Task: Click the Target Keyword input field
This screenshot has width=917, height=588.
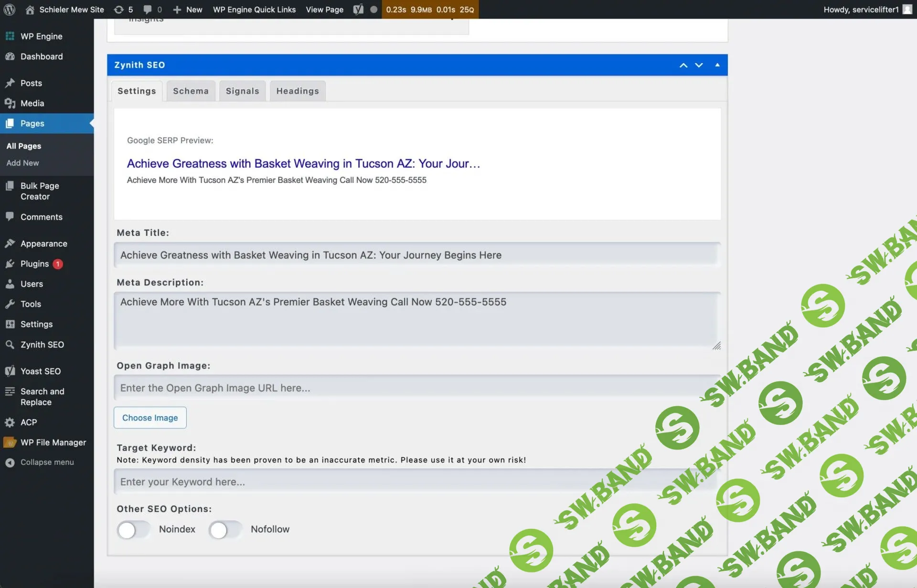Action: [416, 482]
